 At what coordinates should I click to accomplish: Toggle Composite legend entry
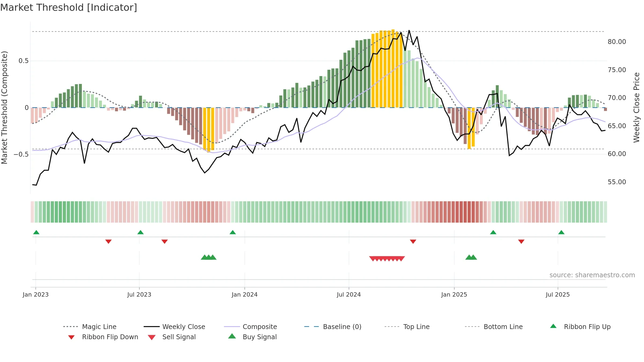(x=250, y=327)
